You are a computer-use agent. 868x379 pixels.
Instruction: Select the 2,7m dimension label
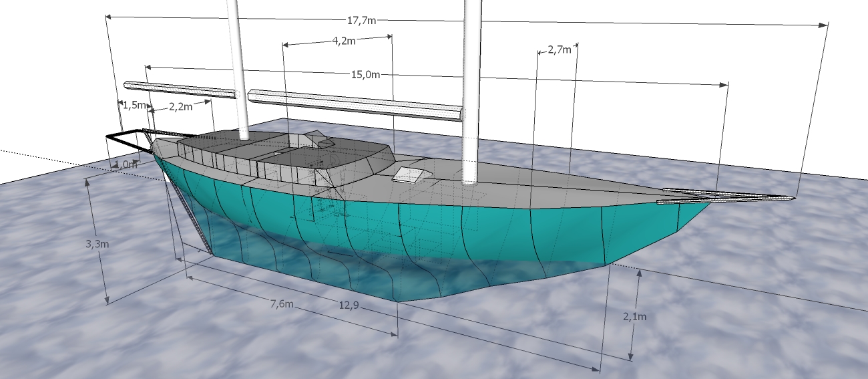tap(559, 50)
